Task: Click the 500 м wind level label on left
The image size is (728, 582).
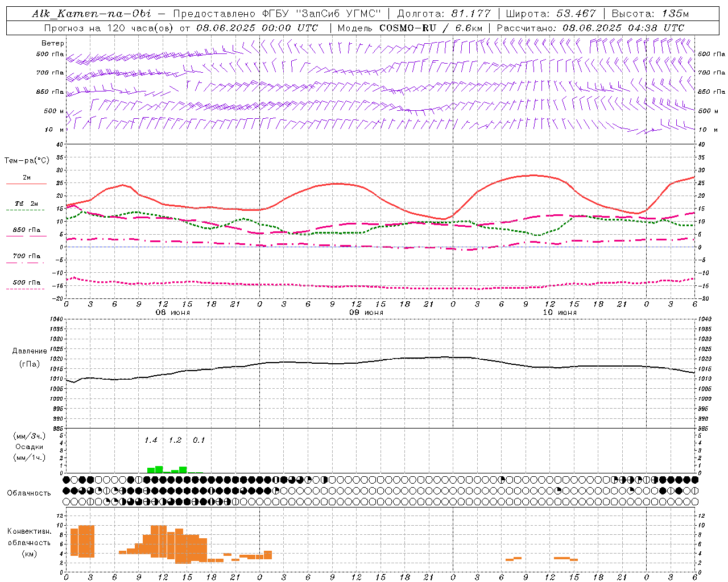Action: click(x=55, y=111)
